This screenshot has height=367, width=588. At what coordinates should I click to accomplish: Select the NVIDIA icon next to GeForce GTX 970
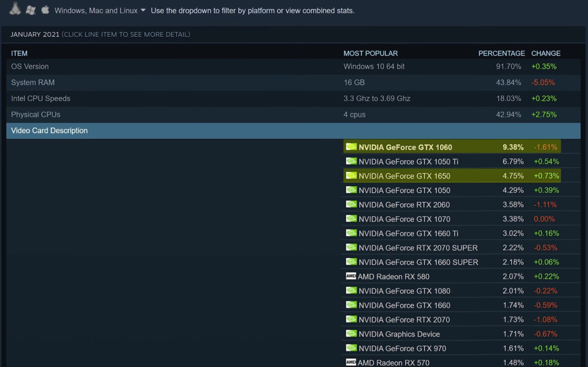click(x=351, y=348)
